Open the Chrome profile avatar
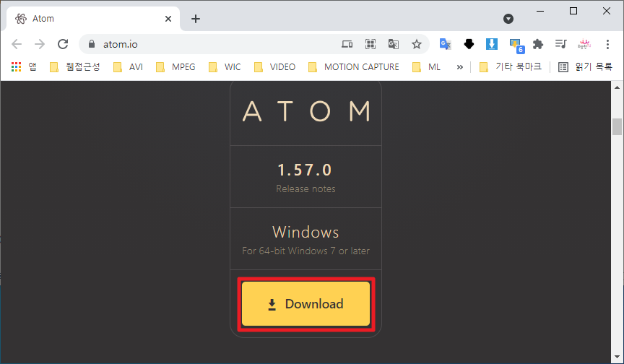The image size is (624, 364). tap(584, 44)
